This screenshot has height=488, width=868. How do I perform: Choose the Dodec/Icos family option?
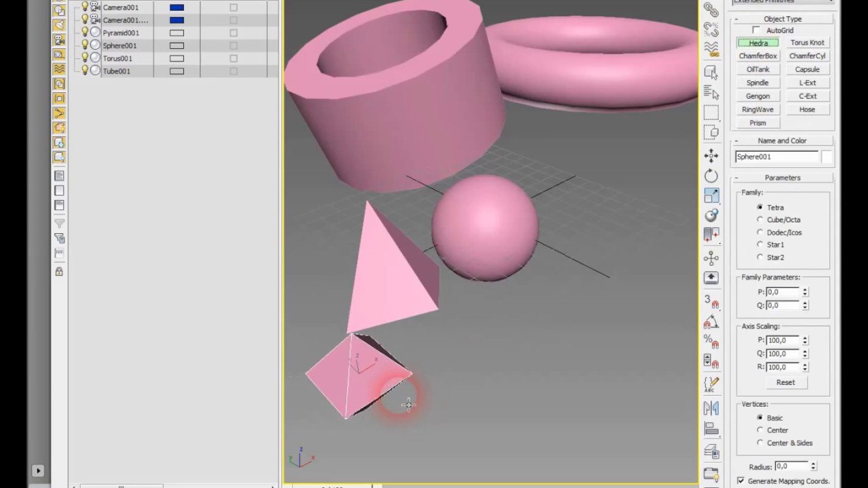(759, 232)
